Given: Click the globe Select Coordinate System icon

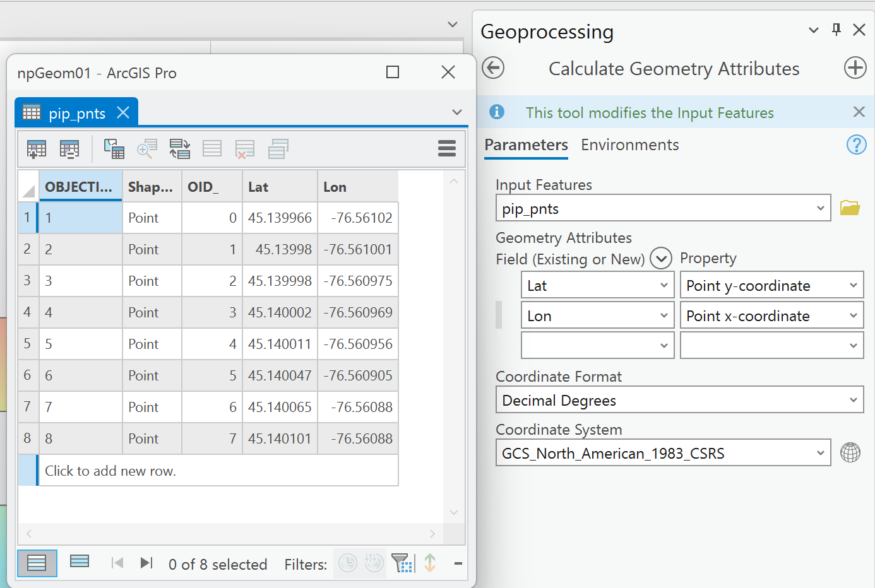Looking at the screenshot, I should [850, 452].
